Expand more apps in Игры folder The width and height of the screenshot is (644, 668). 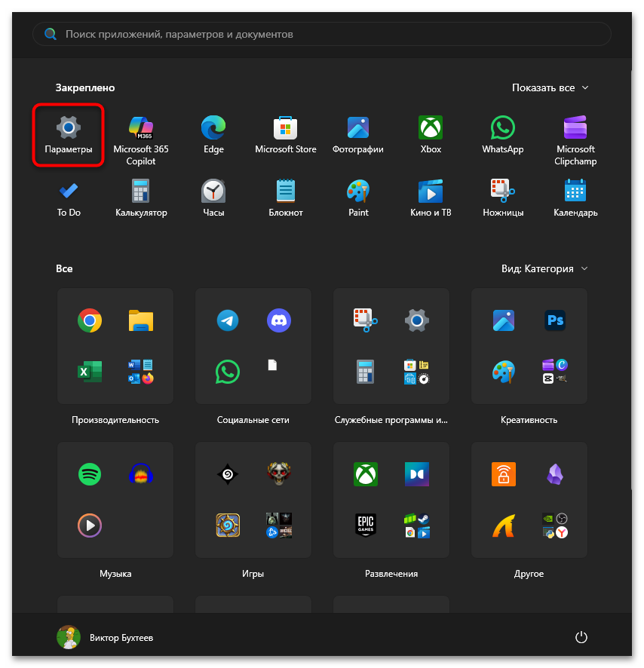click(279, 525)
